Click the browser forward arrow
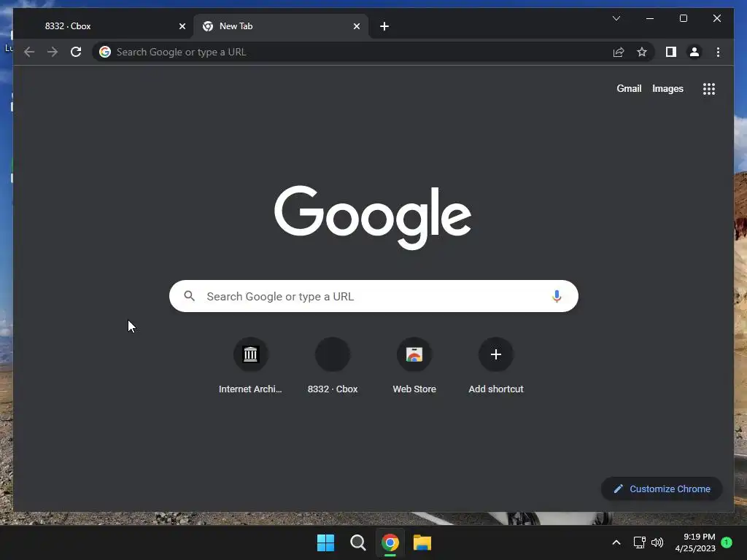747x560 pixels. pos(53,52)
